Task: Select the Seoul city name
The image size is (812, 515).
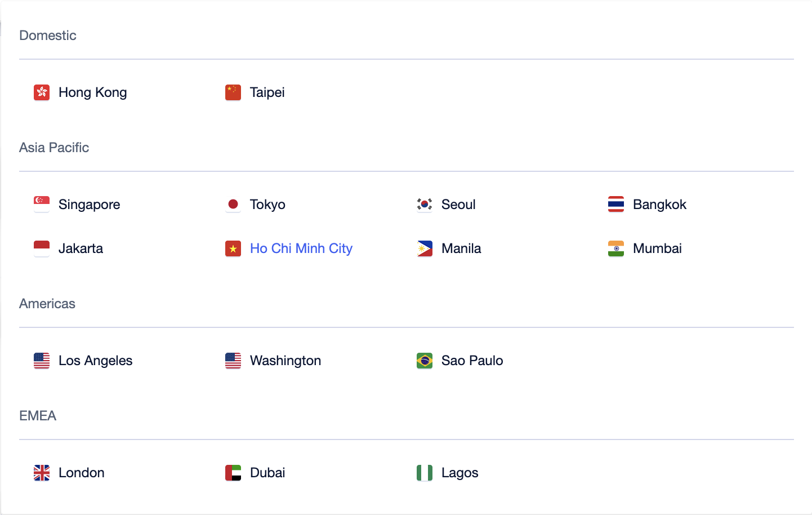Action: click(x=458, y=205)
